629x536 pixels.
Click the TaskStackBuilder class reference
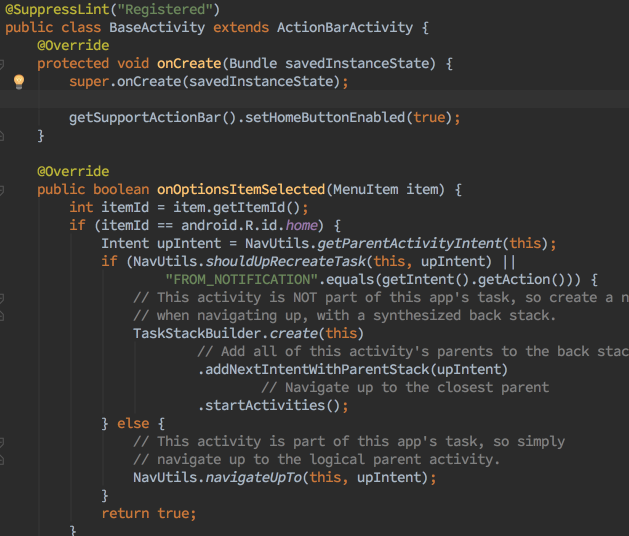click(197, 333)
